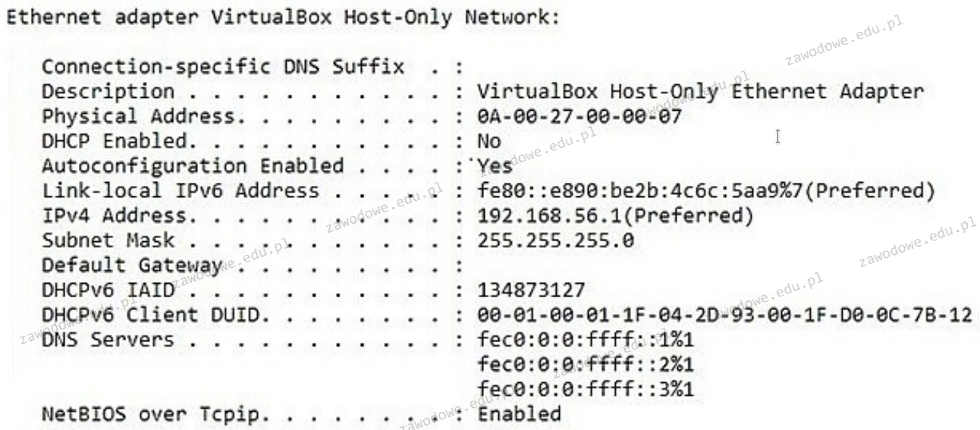
Task: Click the 'Default Gateway' label
Action: pos(131,265)
